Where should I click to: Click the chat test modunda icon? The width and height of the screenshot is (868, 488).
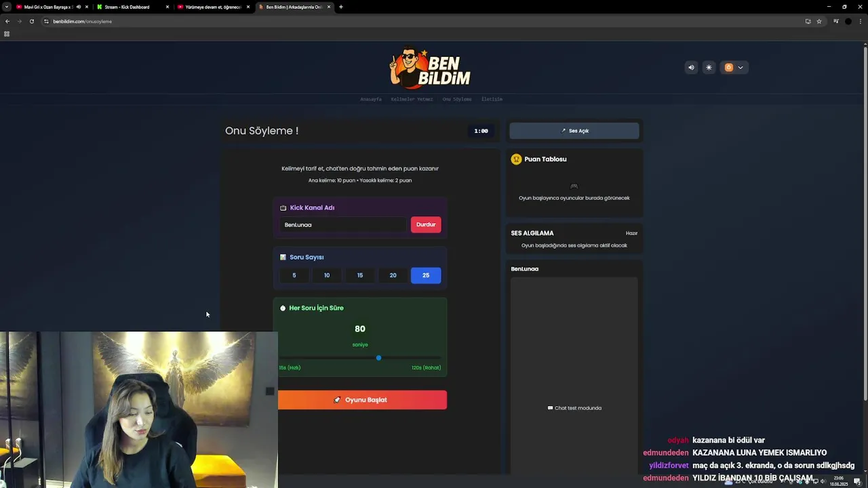pyautogui.click(x=550, y=408)
